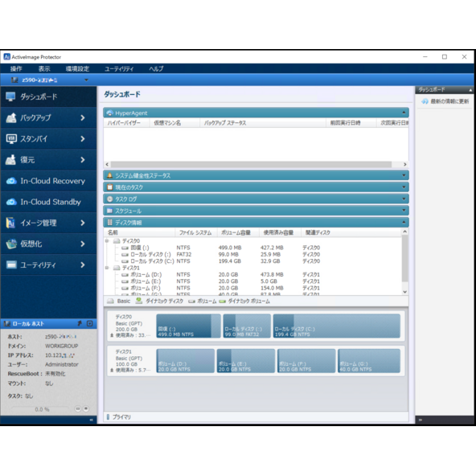
Task: Click the 最新の情報に更新 link
Action: (449, 101)
